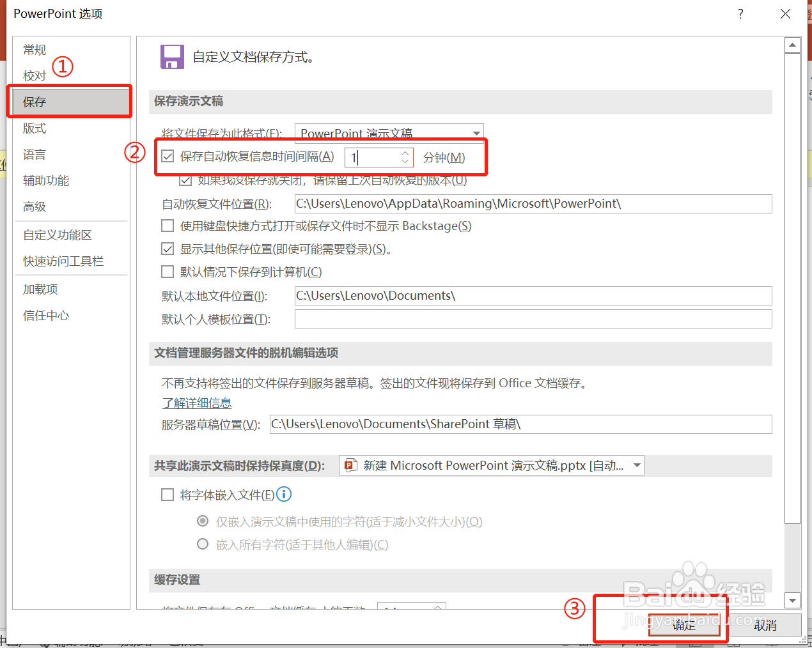Screen dimensions: 812x648
Task: Click the scrollbar up arrow
Action: pyautogui.click(x=793, y=45)
